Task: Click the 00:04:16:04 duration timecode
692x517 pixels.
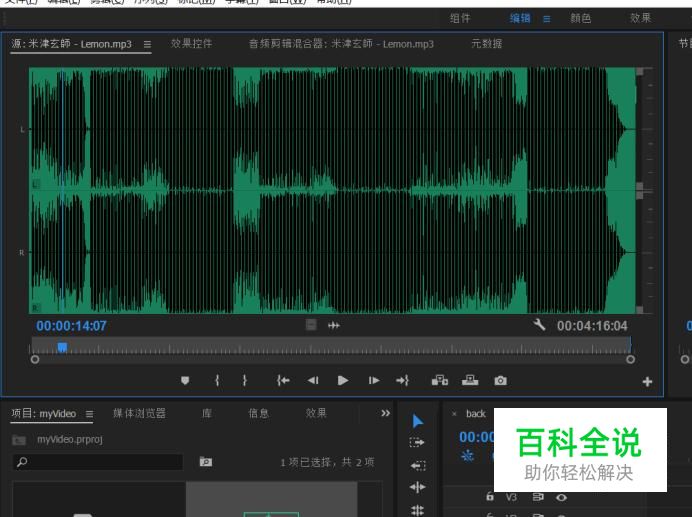Action: point(592,326)
